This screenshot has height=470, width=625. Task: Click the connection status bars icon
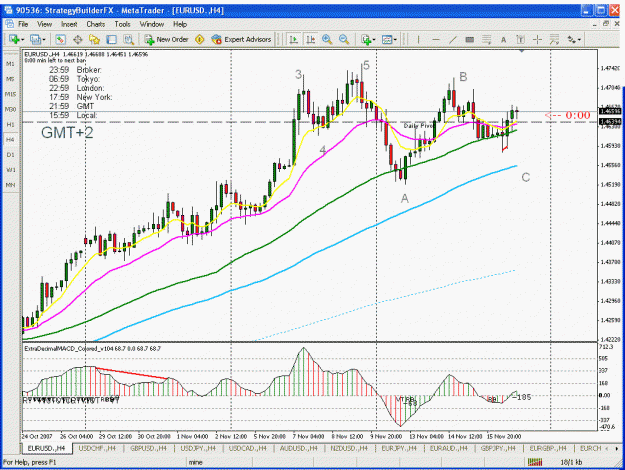click(535, 462)
